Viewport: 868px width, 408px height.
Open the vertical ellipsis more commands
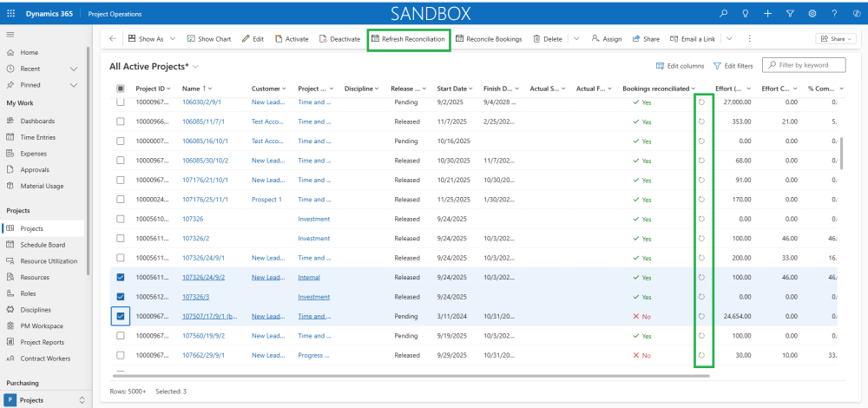750,39
